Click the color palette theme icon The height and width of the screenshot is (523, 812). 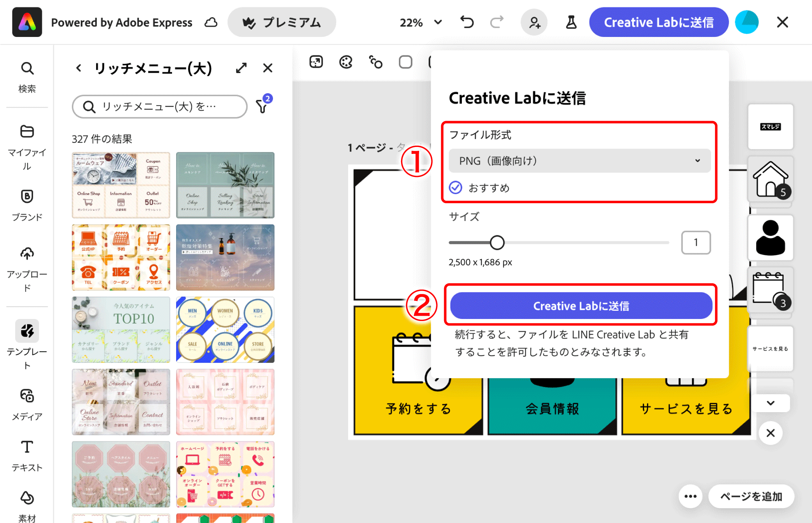(x=346, y=62)
